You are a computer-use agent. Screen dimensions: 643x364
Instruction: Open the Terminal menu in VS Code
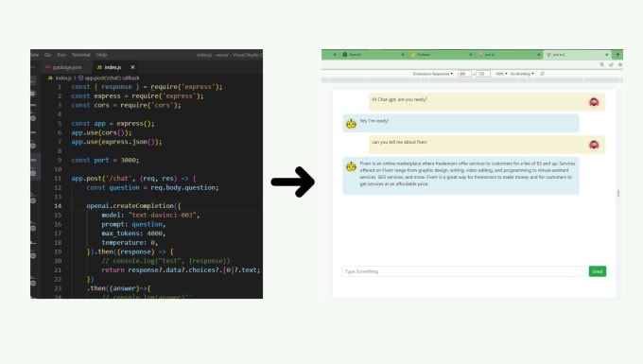tap(80, 55)
